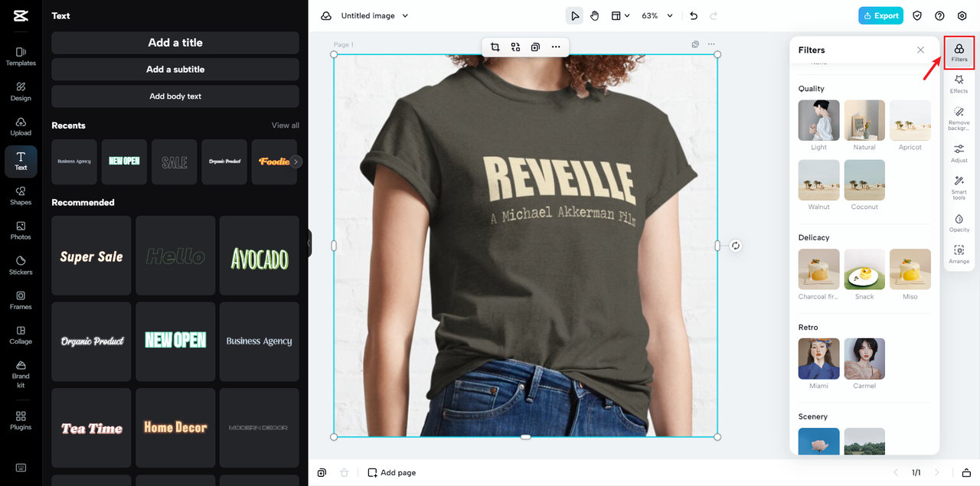The image size is (980, 486).
Task: Duplicate the image from floating toolbar
Action: point(535,47)
